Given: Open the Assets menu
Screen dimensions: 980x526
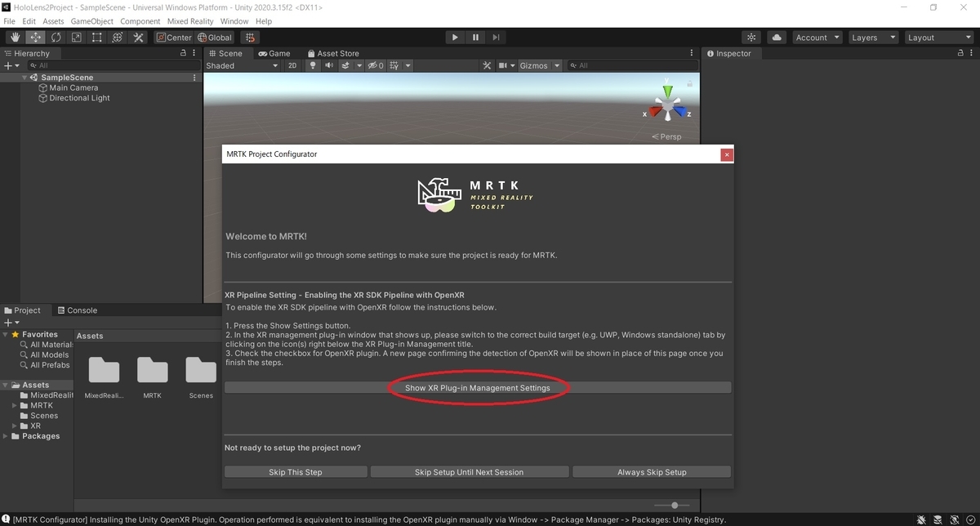Looking at the screenshot, I should (x=53, y=21).
